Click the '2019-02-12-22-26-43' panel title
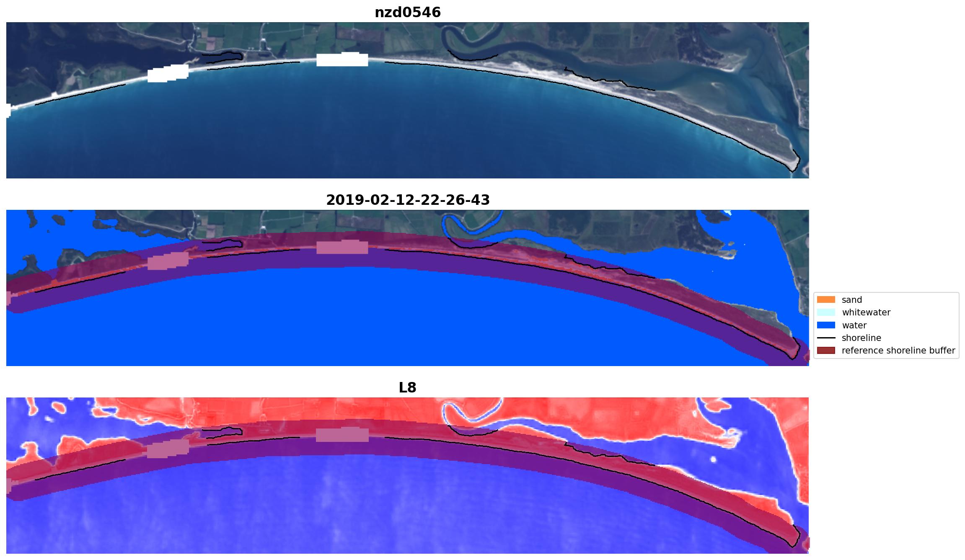Image resolution: width=965 pixels, height=560 pixels. 407,200
